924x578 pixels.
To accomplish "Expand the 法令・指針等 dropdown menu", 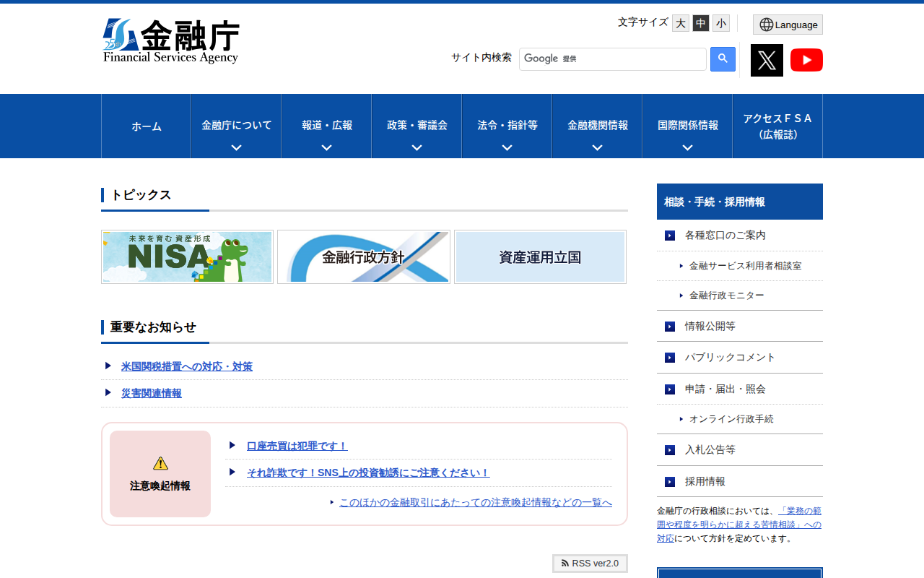I will coord(507,126).
